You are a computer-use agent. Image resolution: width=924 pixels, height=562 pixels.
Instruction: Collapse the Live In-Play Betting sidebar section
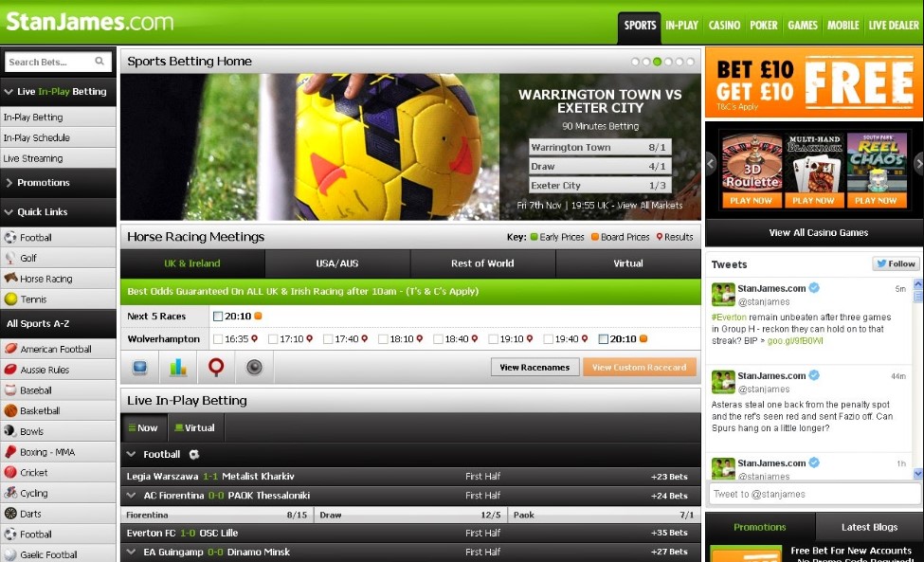pos(9,92)
